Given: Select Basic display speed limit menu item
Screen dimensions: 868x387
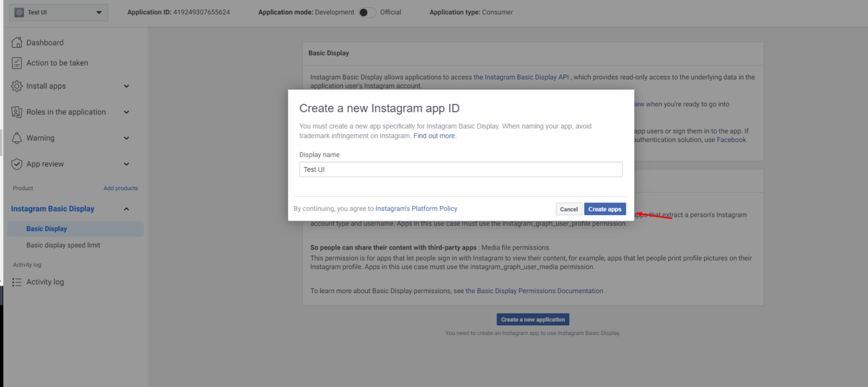Looking at the screenshot, I should pos(63,244).
